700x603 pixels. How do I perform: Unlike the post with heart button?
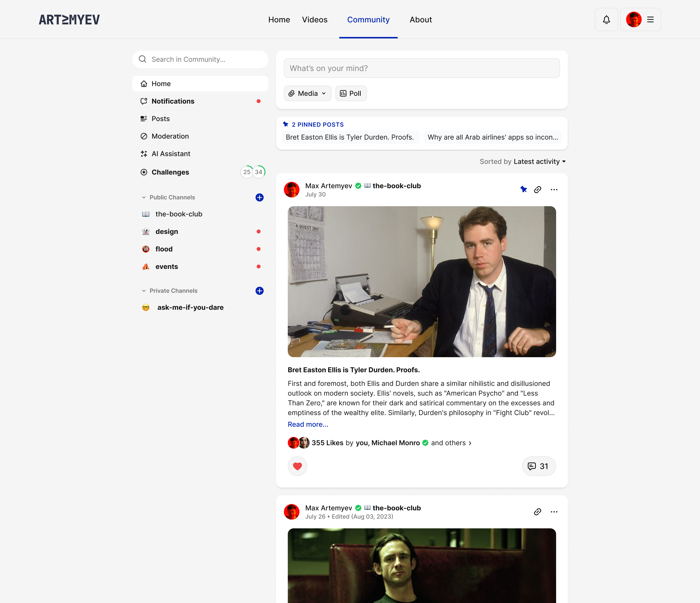click(297, 466)
